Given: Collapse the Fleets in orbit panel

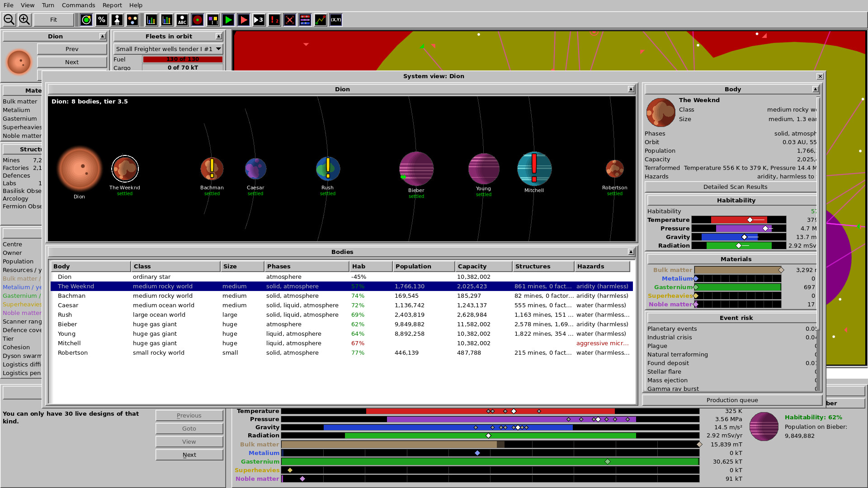Looking at the screenshot, I should 219,37.
